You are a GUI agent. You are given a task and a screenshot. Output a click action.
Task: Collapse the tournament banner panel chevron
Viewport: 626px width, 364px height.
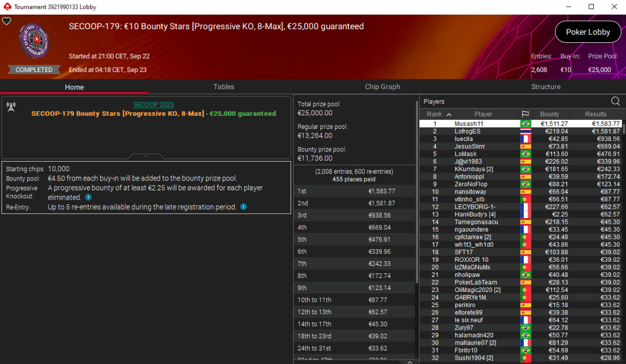click(146, 156)
